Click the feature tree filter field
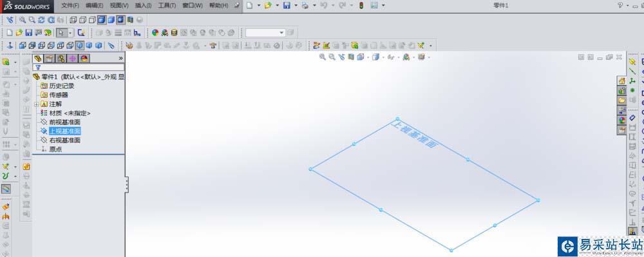 click(79, 67)
